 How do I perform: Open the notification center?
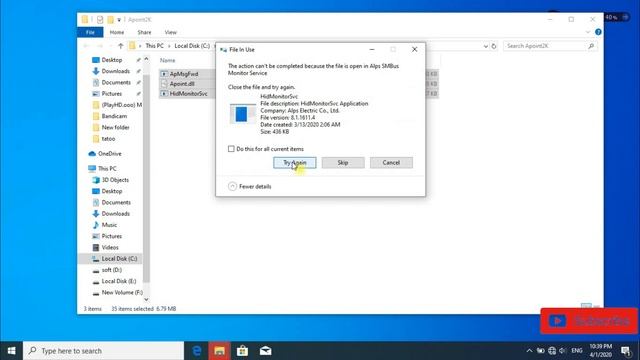click(626, 351)
